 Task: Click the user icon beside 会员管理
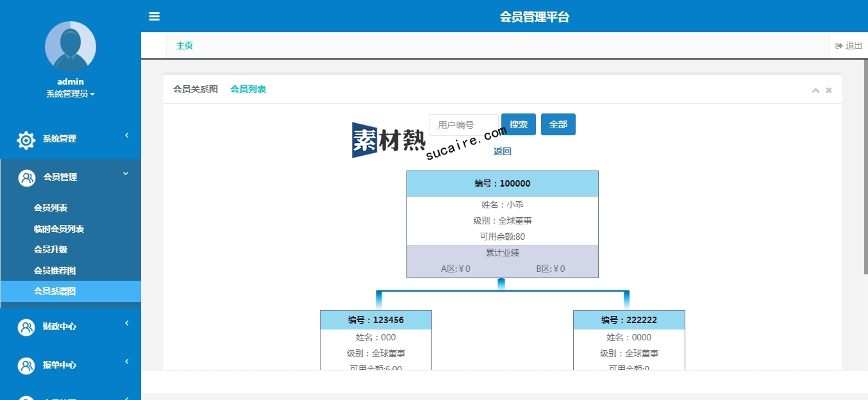27,178
